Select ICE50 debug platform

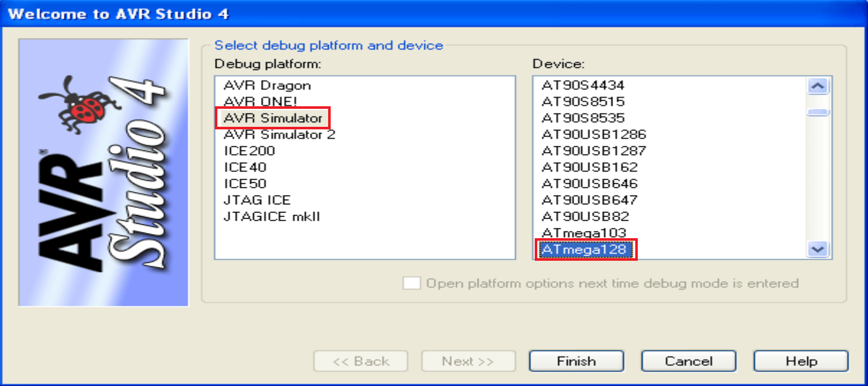tap(245, 184)
